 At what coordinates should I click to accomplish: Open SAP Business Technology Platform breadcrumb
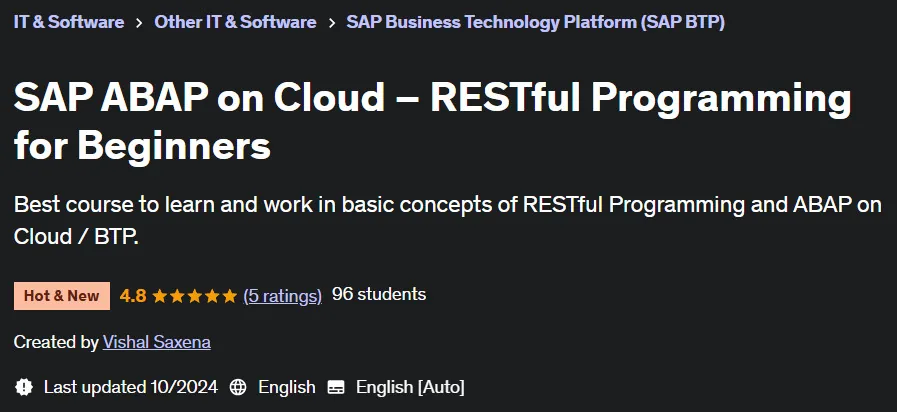point(535,22)
